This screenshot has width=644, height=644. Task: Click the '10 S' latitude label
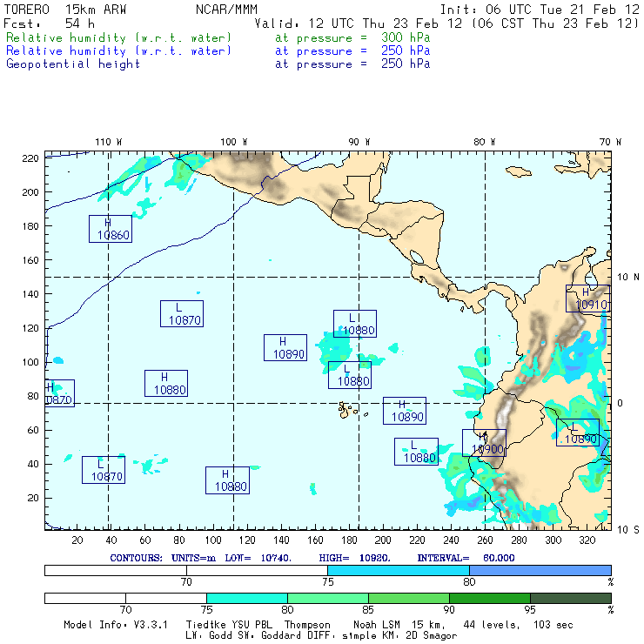point(628,530)
